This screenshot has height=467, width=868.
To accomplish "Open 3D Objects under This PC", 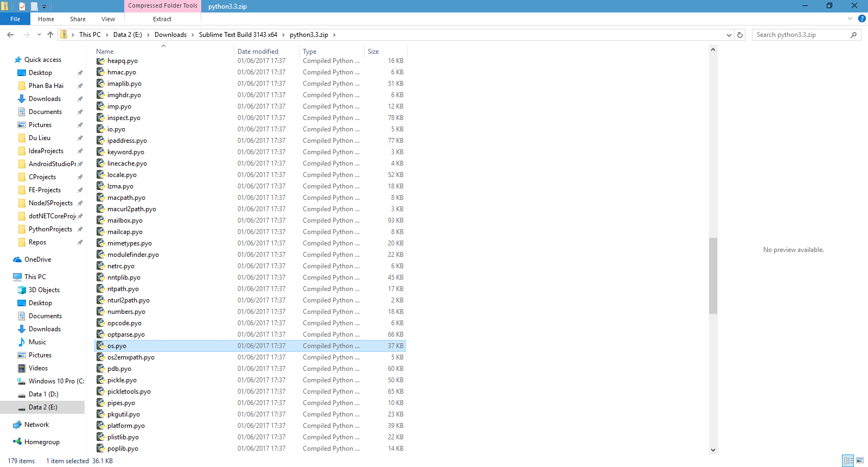I will click(44, 290).
